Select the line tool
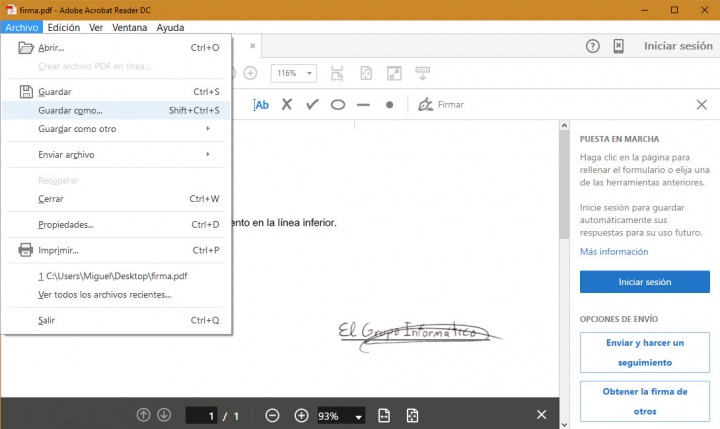 363,105
